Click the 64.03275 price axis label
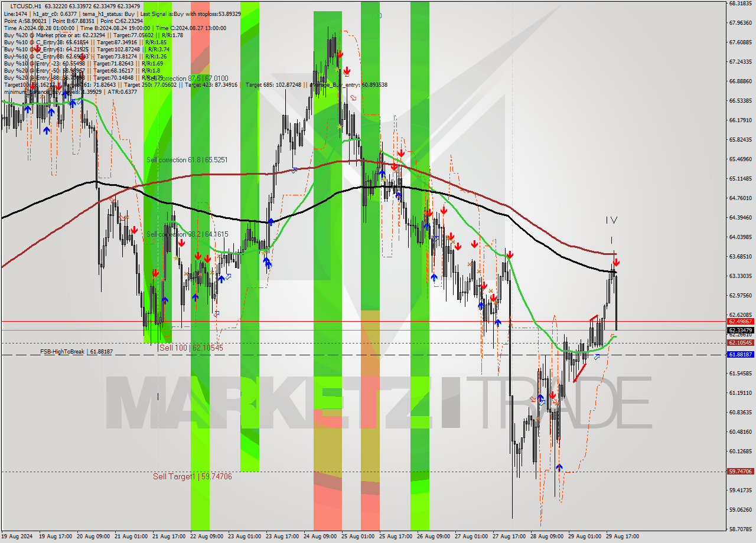 (x=740, y=237)
